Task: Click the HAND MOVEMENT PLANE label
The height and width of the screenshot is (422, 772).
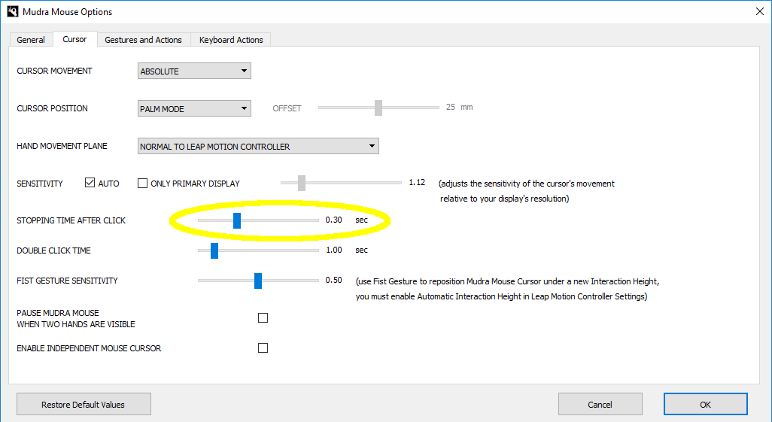Action: [x=62, y=146]
